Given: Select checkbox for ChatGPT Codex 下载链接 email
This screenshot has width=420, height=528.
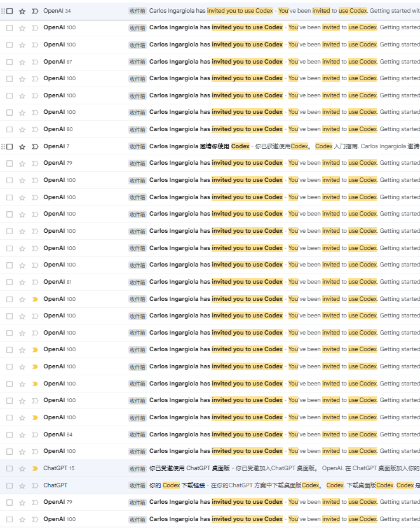Looking at the screenshot, I should click(x=10, y=485).
